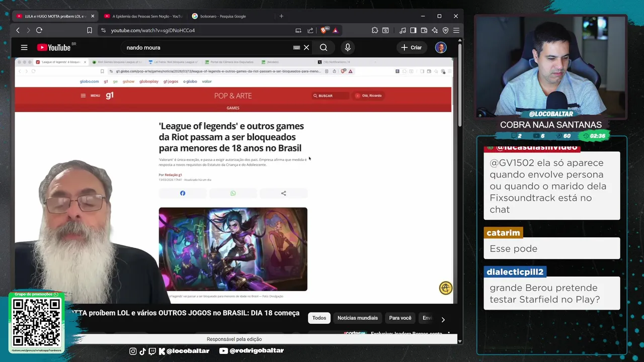Screen dimensions: 644x362
Task: Reload the YouTube page
Action: pyautogui.click(x=39, y=30)
